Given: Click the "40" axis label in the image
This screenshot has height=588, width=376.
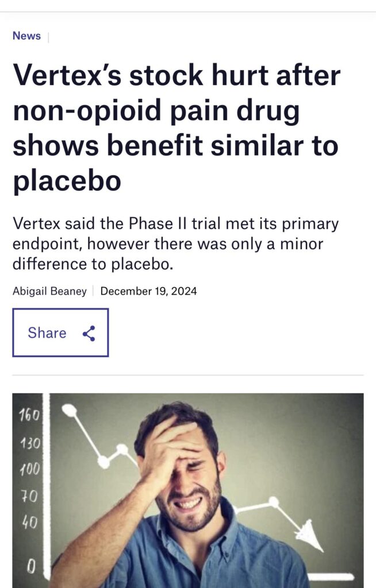Looking at the screenshot, I should click(x=29, y=523).
